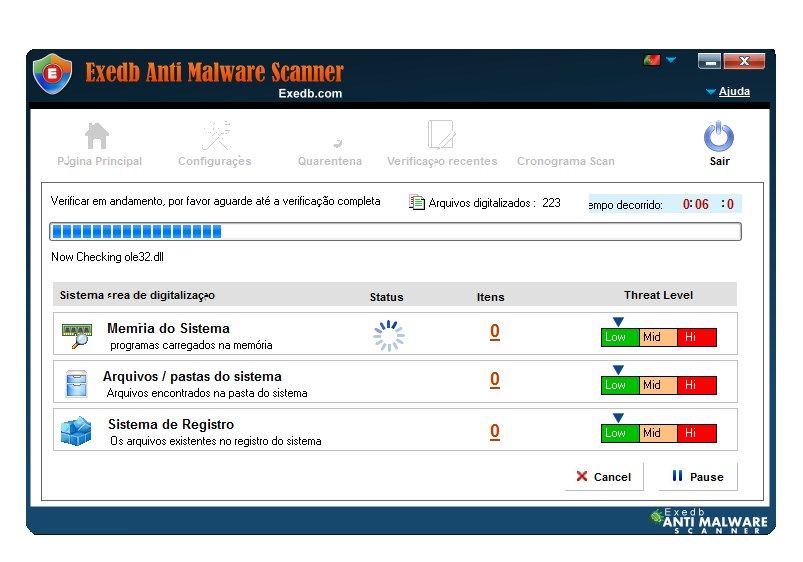803x562 pixels.
Task: Click the Memória do Sistema memory icon
Action: coord(77,336)
